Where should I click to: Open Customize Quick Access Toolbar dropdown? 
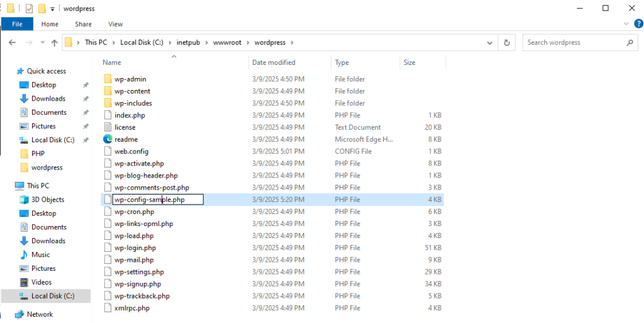pyautogui.click(x=53, y=9)
